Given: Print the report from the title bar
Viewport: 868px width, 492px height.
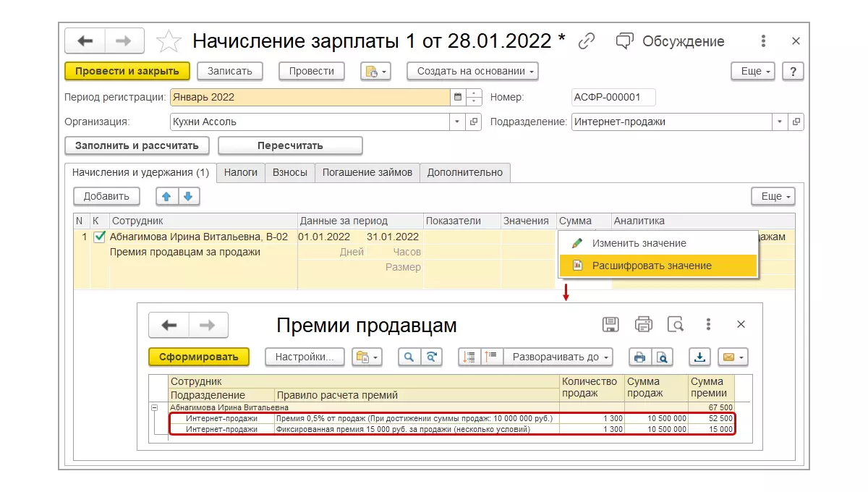Looking at the screenshot, I should point(643,324).
